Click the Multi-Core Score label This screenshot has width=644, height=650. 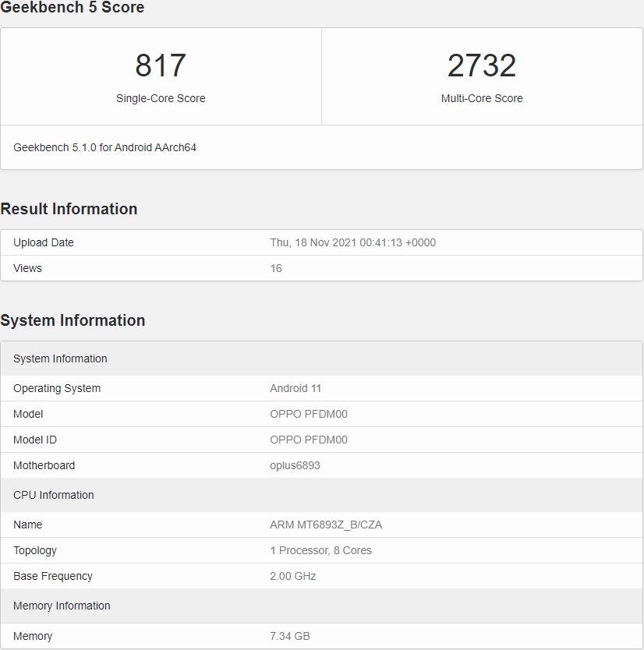[x=482, y=98]
